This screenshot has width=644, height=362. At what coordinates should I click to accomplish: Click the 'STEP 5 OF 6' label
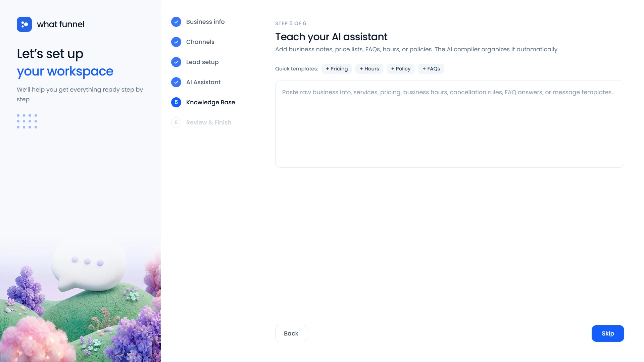point(291,23)
